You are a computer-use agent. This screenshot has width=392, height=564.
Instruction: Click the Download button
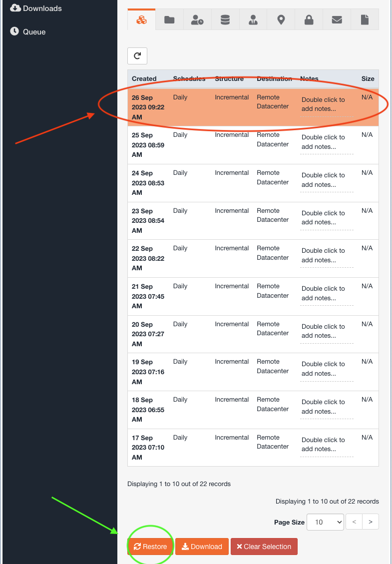click(202, 547)
